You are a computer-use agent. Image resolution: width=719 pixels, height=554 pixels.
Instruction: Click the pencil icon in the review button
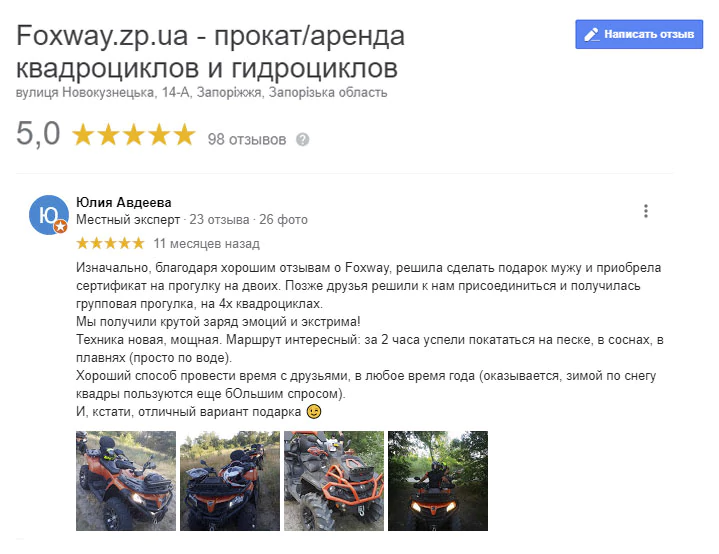pyautogui.click(x=591, y=34)
